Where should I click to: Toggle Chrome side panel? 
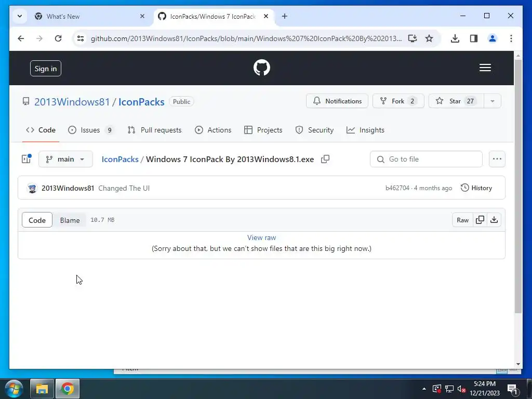point(474,38)
